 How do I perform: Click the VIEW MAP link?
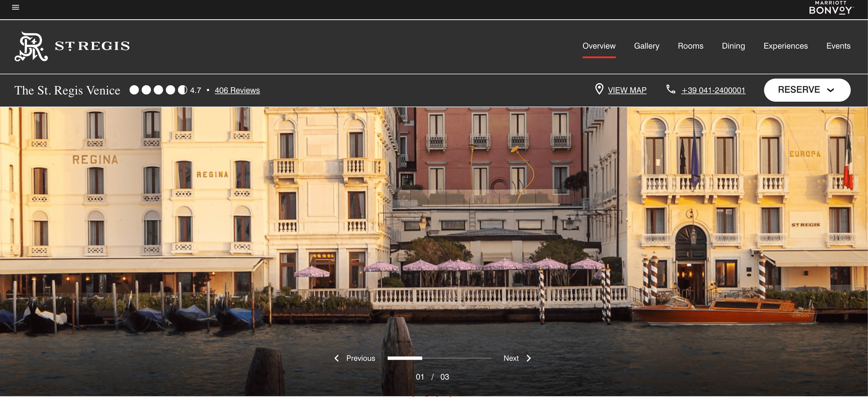click(627, 90)
